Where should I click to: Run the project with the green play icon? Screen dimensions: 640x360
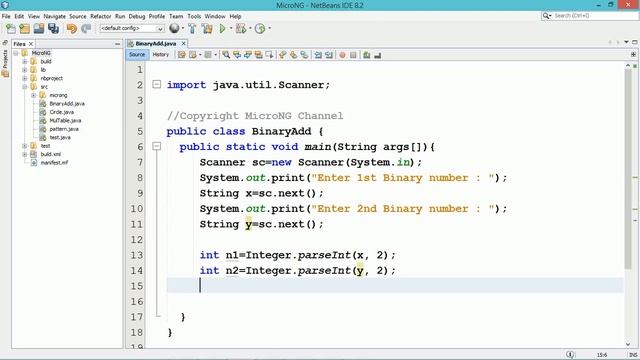coord(222,28)
